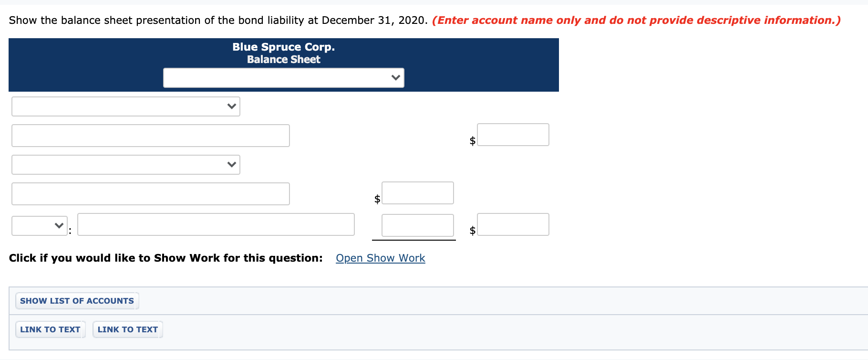Click the chevron arrow on the second account dropdown
868x360 pixels.
tap(231, 164)
